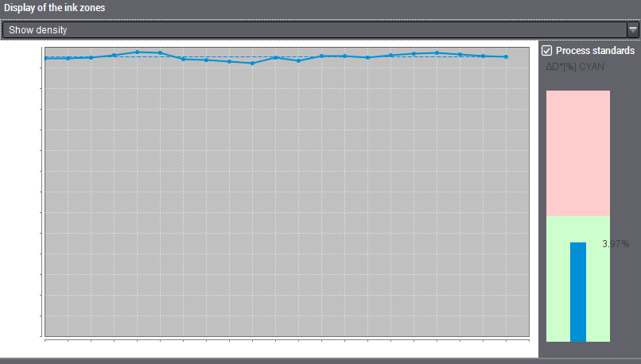Click the dark gray panel below the deviation bar

point(589,350)
